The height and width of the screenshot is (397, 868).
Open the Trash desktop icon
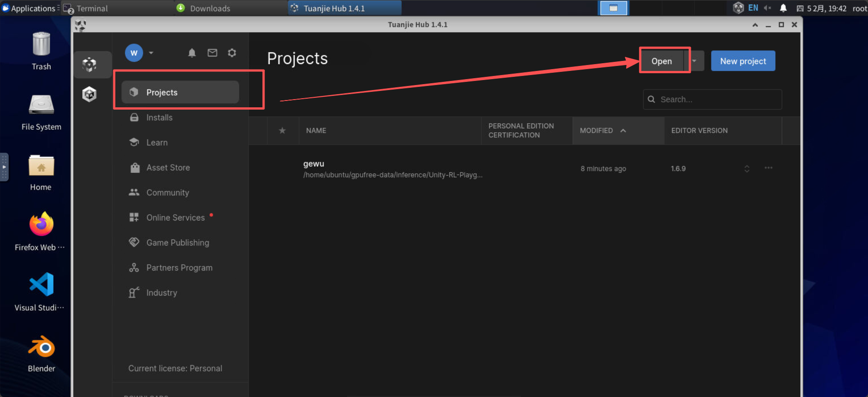pos(41,45)
